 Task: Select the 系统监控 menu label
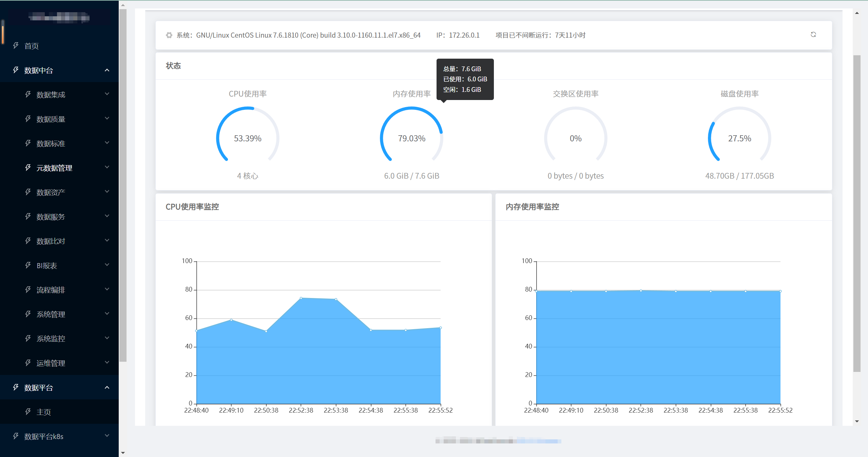point(51,339)
